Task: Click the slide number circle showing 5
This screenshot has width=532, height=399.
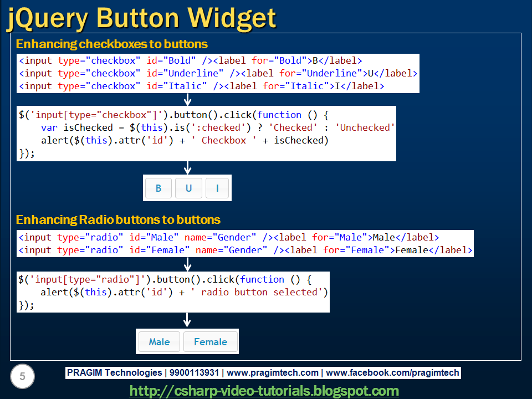Action: [x=21, y=376]
